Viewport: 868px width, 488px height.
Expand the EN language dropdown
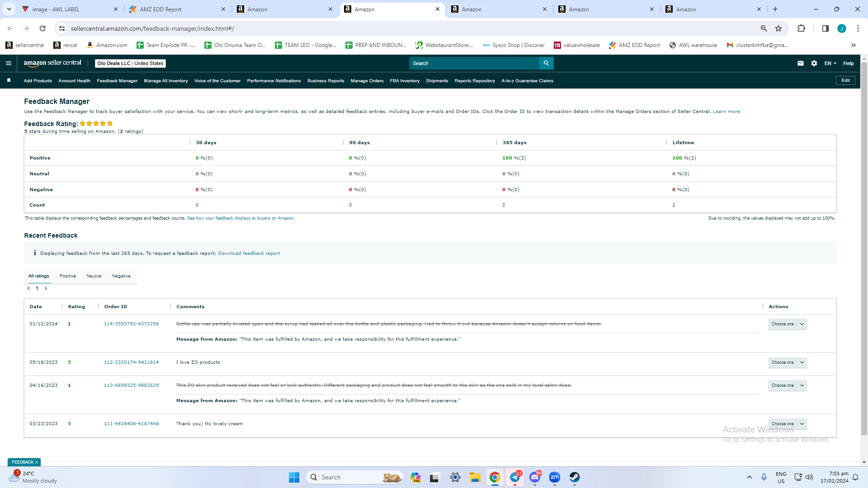point(830,63)
